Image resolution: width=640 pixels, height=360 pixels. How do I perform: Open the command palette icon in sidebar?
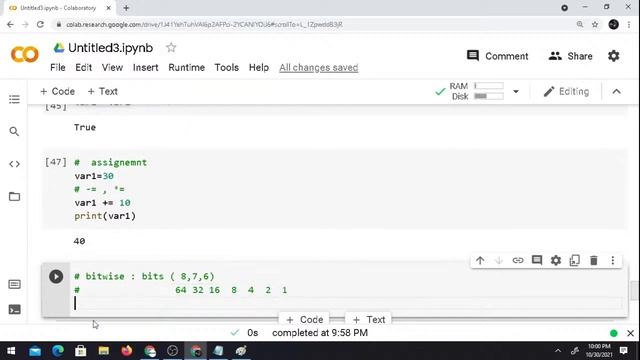point(14,284)
